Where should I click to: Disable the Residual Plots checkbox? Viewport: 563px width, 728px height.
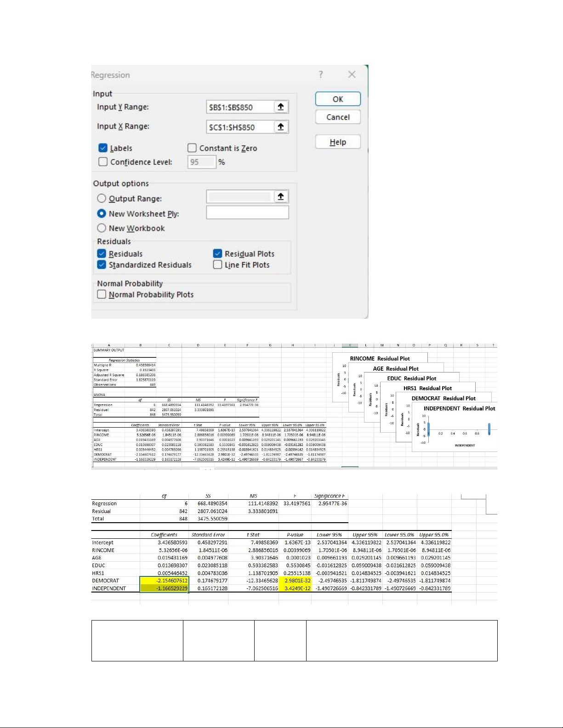(217, 254)
